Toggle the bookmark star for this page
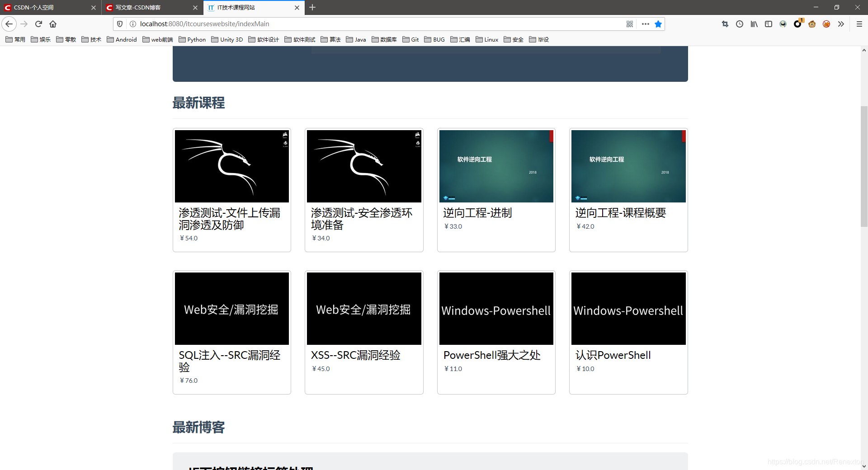The height and width of the screenshot is (470, 868). pyautogui.click(x=658, y=24)
